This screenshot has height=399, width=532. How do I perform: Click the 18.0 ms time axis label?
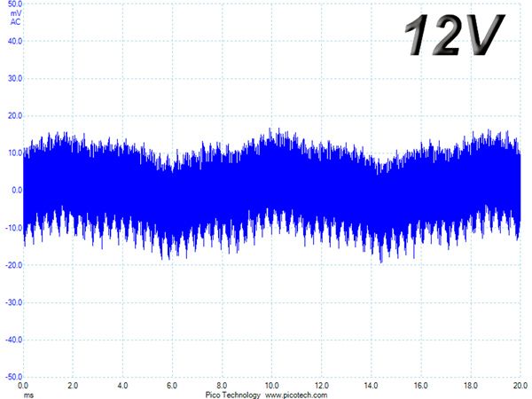(471, 386)
